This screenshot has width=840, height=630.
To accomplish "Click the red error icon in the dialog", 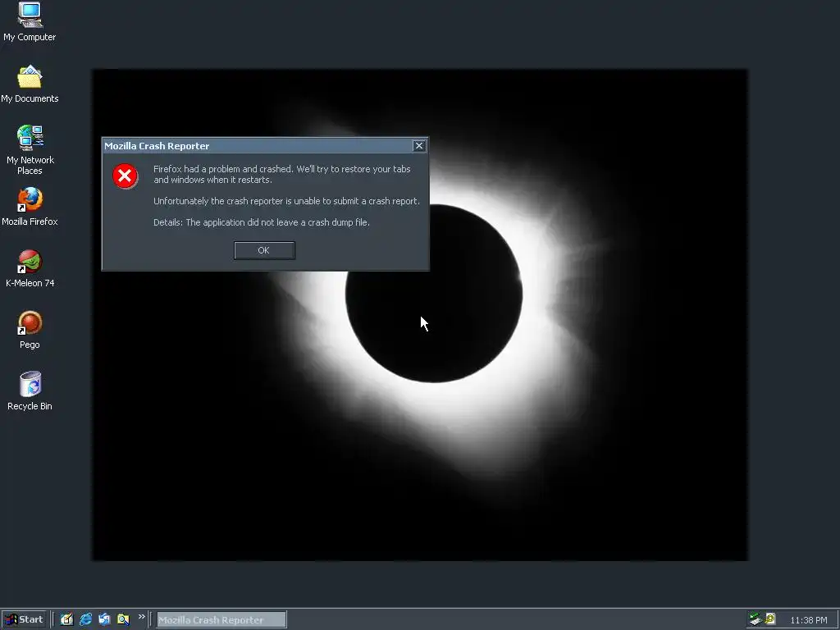I will [x=125, y=176].
